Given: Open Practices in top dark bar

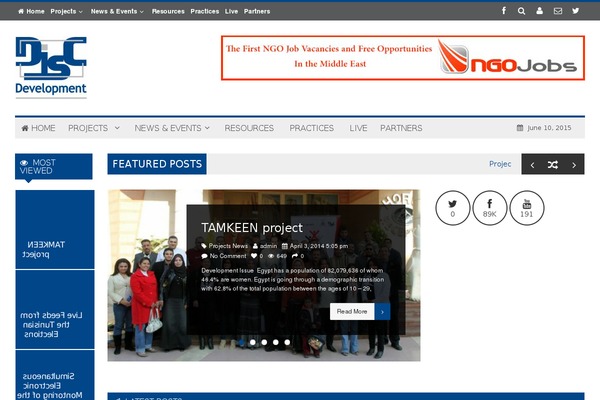Looking at the screenshot, I should (205, 11).
